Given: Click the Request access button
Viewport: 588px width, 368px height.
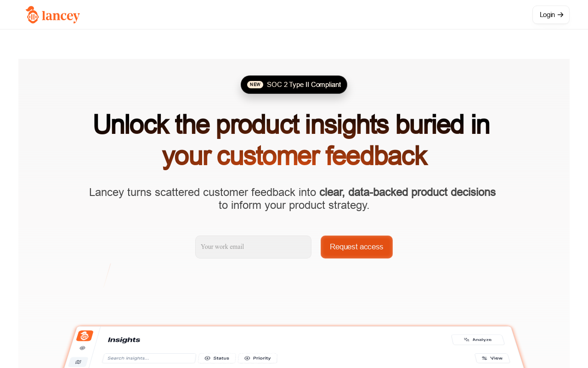Looking at the screenshot, I should 356,247.
